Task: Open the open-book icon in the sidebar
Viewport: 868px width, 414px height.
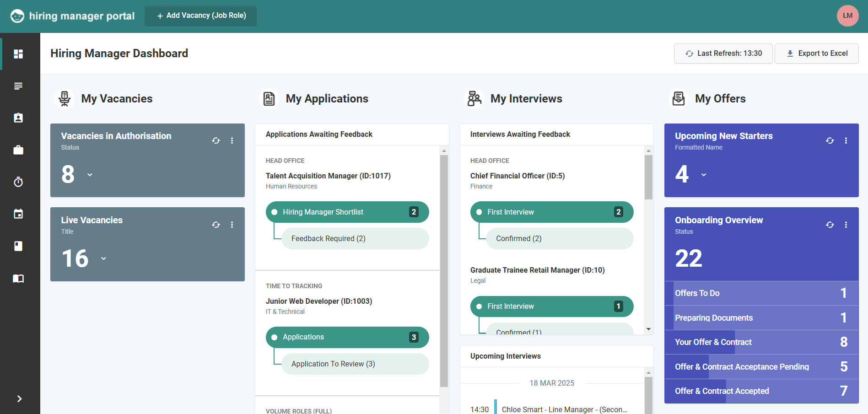Action: 18,279
